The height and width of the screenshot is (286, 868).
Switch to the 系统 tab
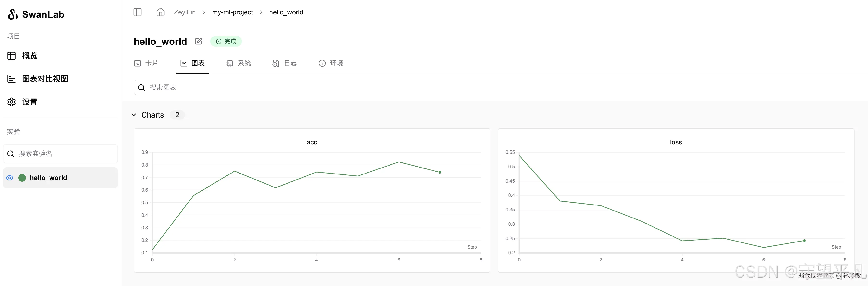pos(239,63)
